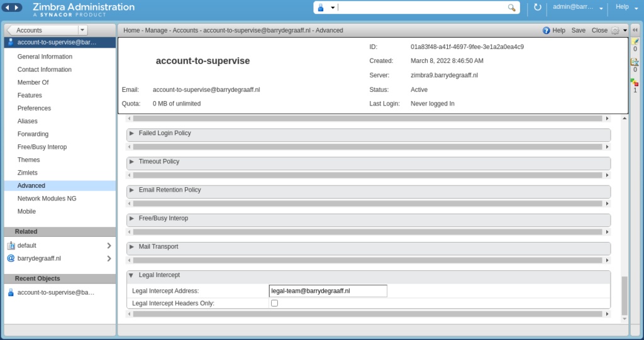Viewport: 644px width, 340px height.
Task: Click the refresh icon in top bar
Action: tap(538, 8)
